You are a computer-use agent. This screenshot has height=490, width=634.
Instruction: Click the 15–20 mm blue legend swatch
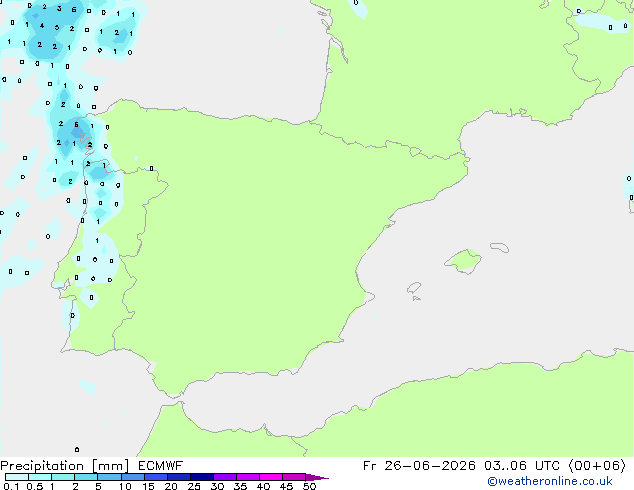click(x=156, y=477)
